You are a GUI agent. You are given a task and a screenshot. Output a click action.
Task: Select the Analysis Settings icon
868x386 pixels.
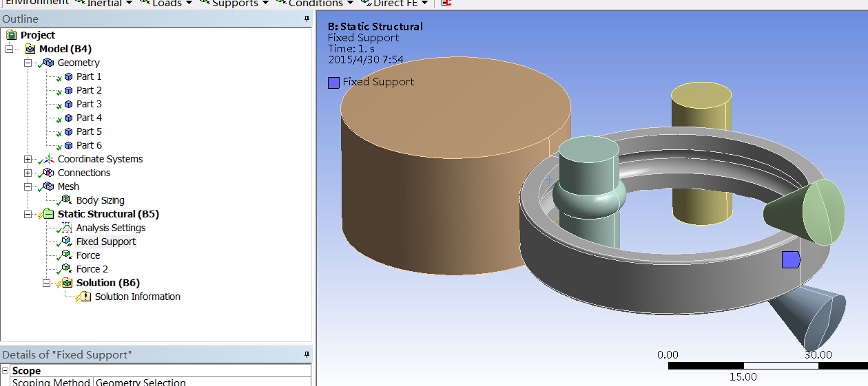tap(67, 228)
